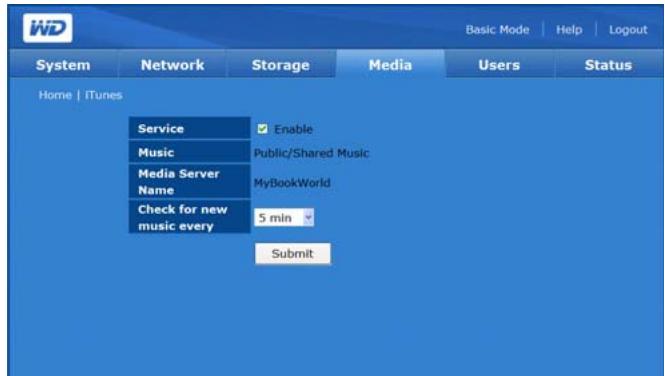
Task: Select the Media tab
Action: click(390, 65)
